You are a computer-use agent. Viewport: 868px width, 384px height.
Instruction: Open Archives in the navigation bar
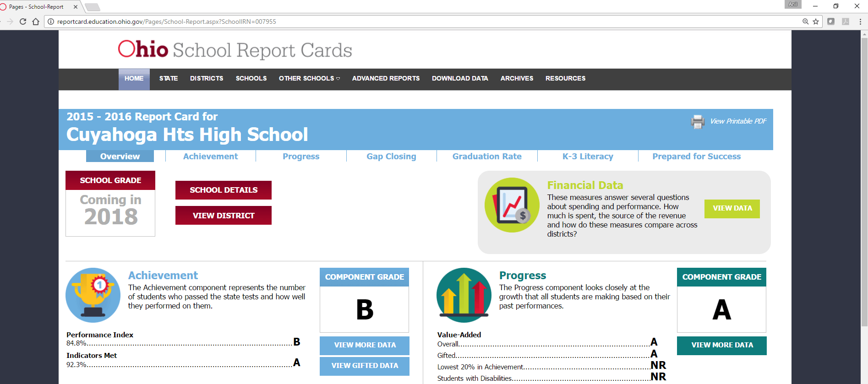517,78
